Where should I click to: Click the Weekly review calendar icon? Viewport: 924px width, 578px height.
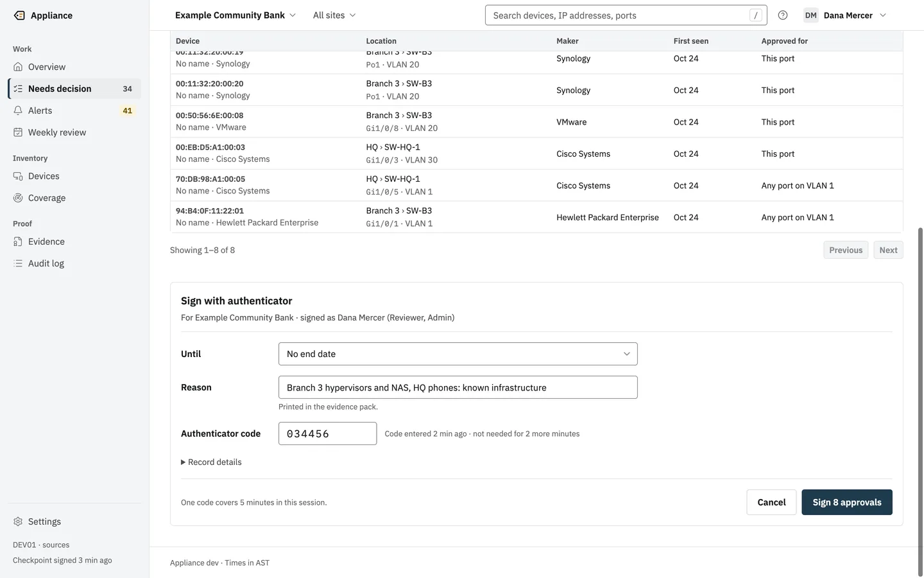pyautogui.click(x=18, y=132)
